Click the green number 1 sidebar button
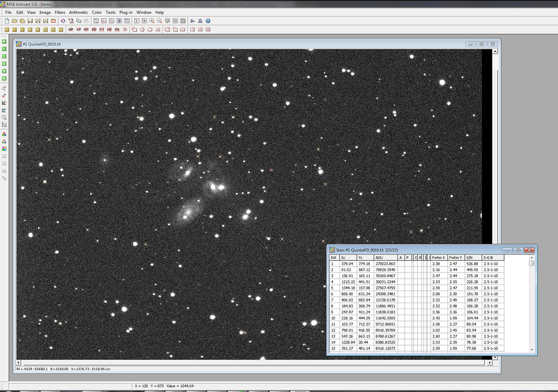 pyautogui.click(x=4, y=57)
